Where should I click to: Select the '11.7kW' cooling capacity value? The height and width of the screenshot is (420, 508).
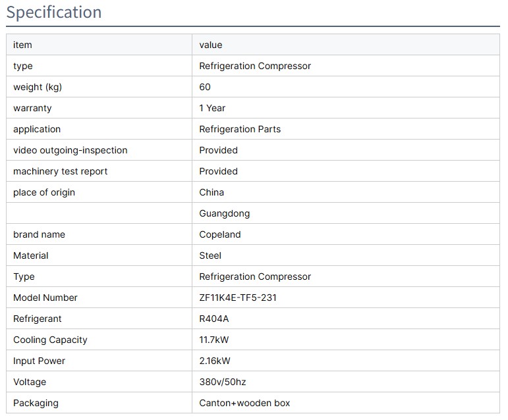214,340
